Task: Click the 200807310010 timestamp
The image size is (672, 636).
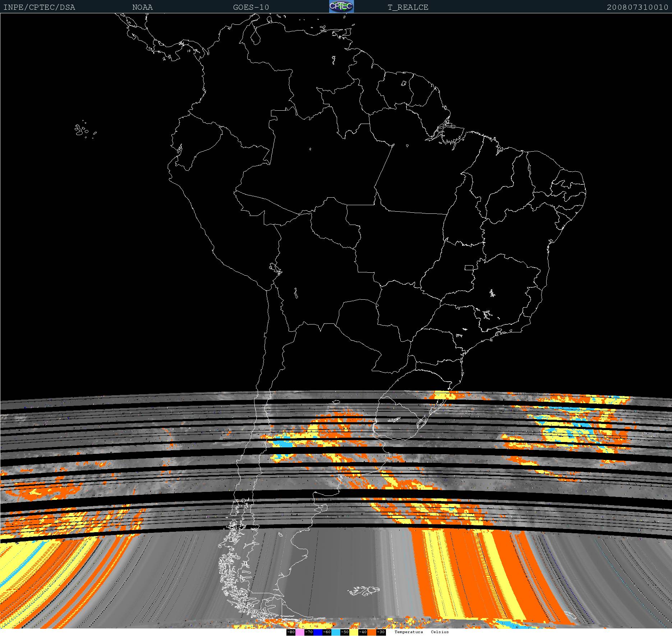Action: (x=637, y=7)
